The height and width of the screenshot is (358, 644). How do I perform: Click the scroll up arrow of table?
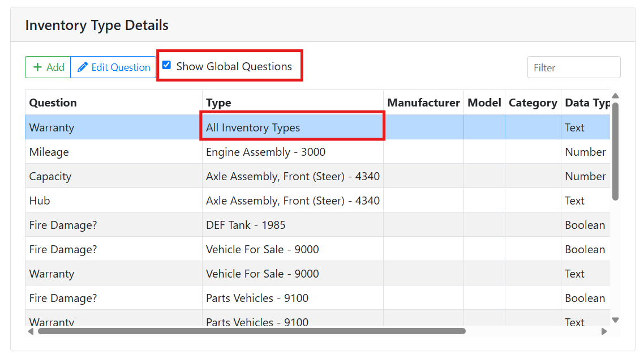coord(615,96)
